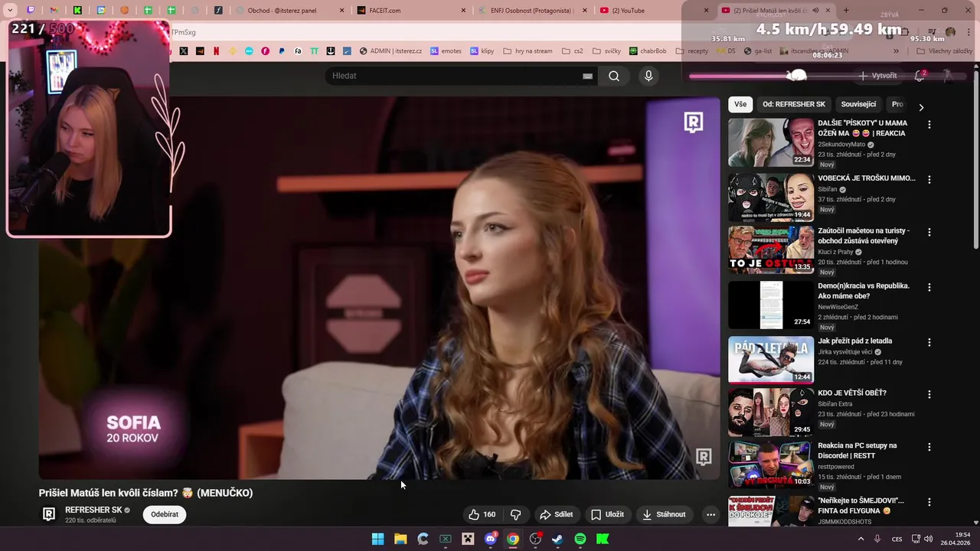Switch to the pinned Kick tab
This screenshot has width=980, height=551.
pos(77,11)
